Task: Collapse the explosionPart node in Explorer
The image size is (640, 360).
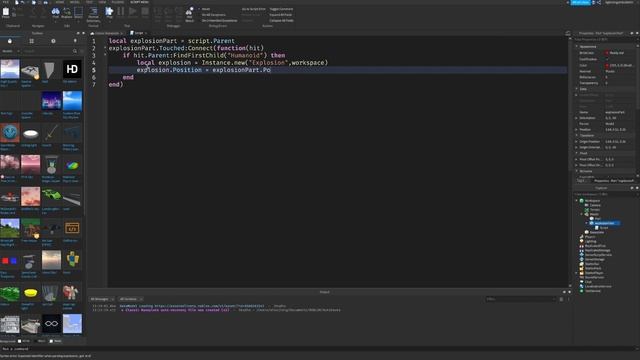Action: (x=587, y=223)
